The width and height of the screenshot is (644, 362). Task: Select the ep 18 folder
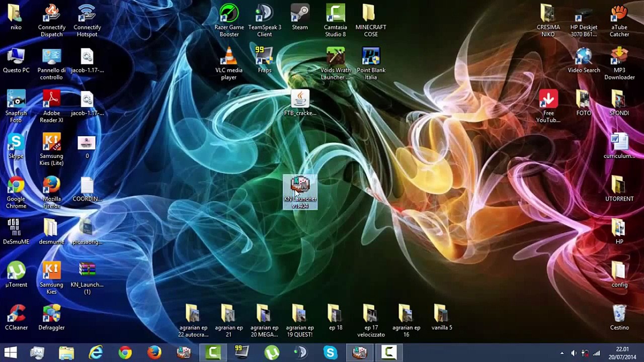pos(336,318)
